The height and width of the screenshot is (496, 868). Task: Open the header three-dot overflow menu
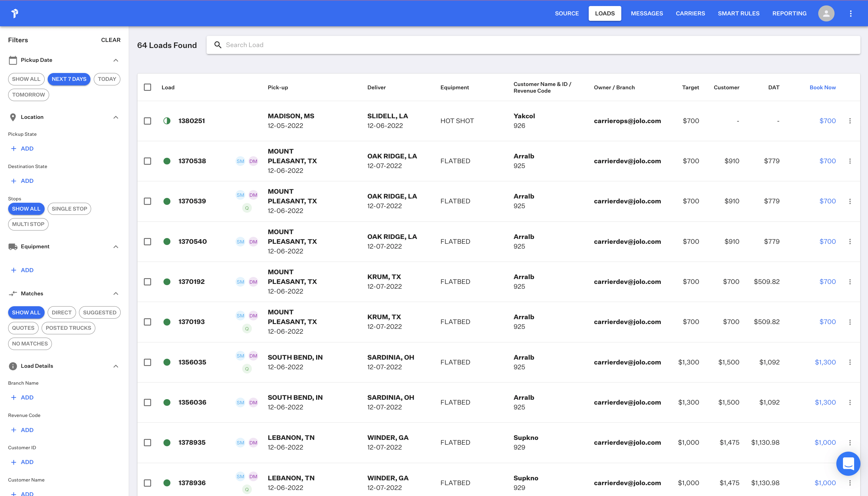point(850,13)
